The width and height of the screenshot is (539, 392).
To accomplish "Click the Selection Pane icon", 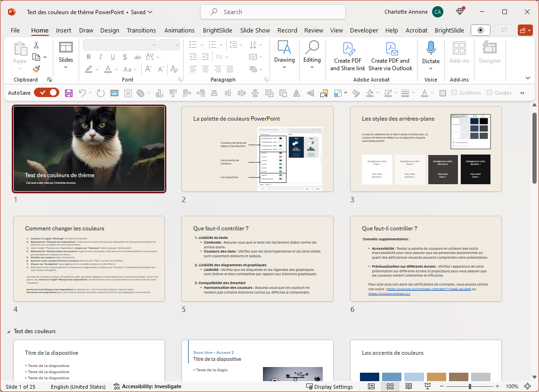I will pos(324,93).
